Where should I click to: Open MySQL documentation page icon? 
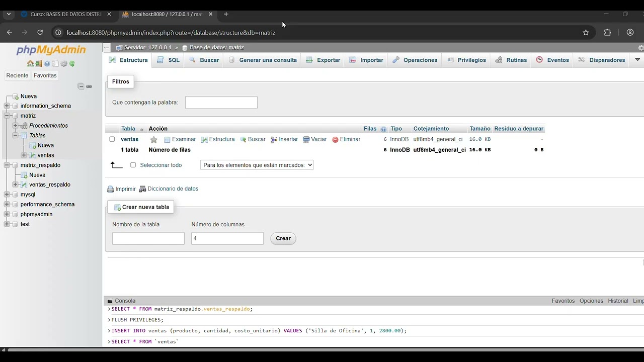click(x=55, y=64)
